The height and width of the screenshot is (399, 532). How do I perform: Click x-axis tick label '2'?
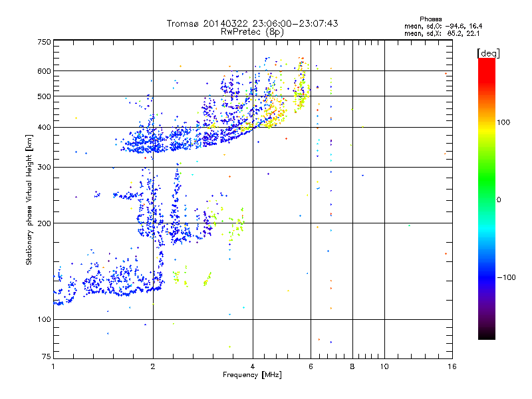(153, 366)
